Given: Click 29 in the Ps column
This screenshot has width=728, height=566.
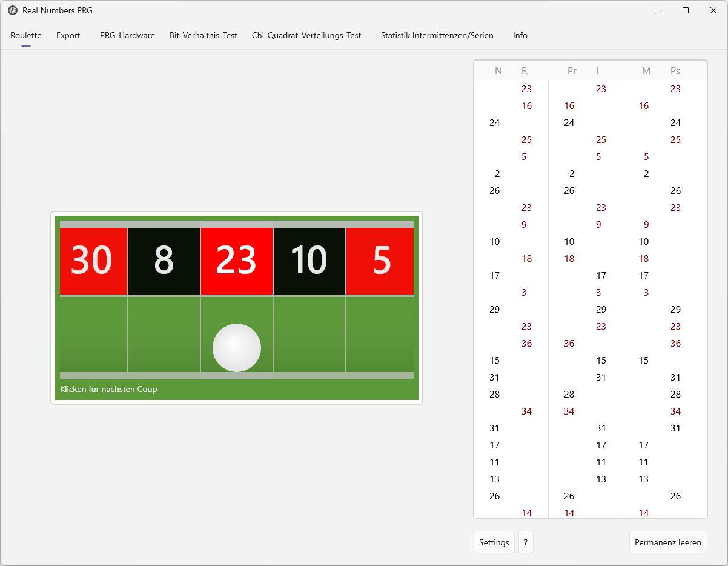Looking at the screenshot, I should [676, 309].
